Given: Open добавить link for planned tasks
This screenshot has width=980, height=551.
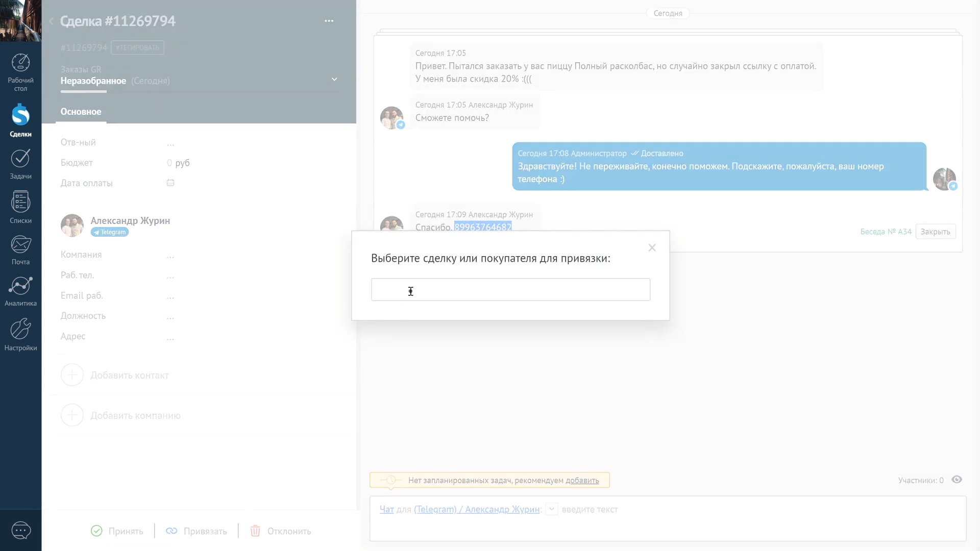Looking at the screenshot, I should [582, 480].
